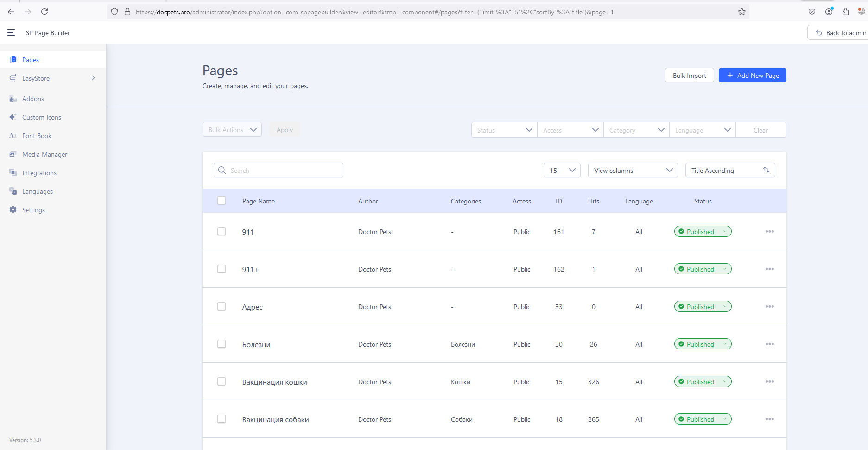868x450 pixels.
Task: Open the Language filter dropdown
Action: 703,130
